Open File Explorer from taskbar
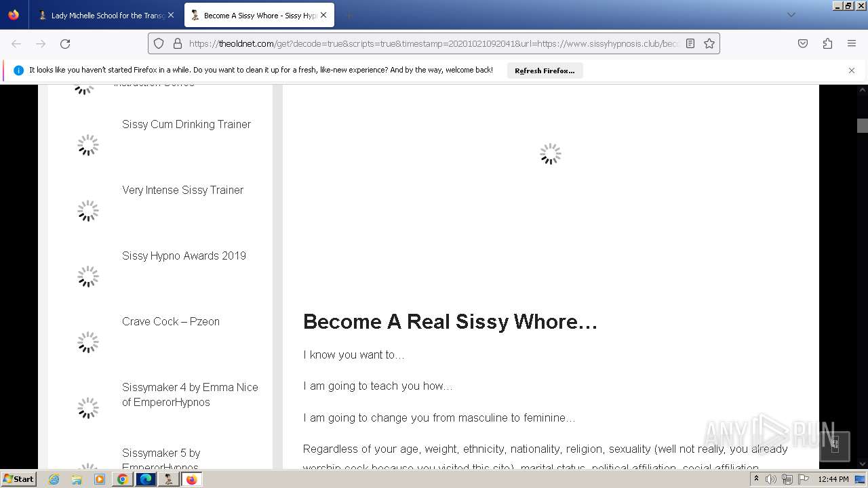868x488 pixels. tap(77, 479)
